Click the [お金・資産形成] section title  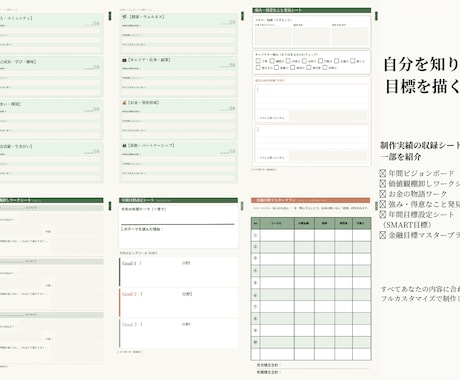pyautogui.click(x=144, y=103)
